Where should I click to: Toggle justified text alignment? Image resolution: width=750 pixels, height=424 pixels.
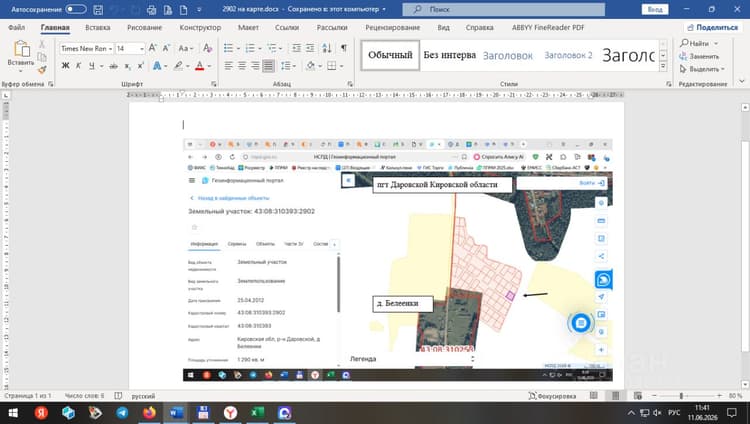pyautogui.click(x=268, y=66)
